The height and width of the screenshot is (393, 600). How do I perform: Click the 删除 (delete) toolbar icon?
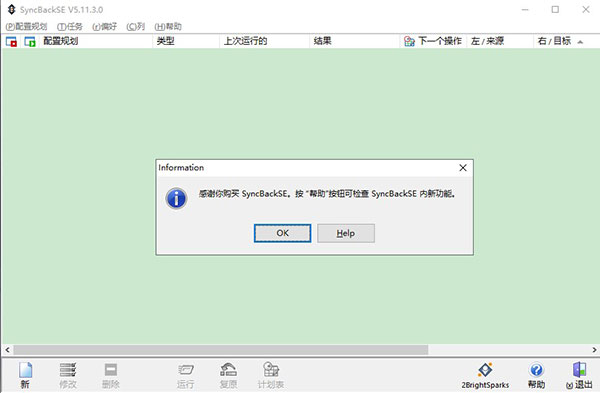[111, 375]
